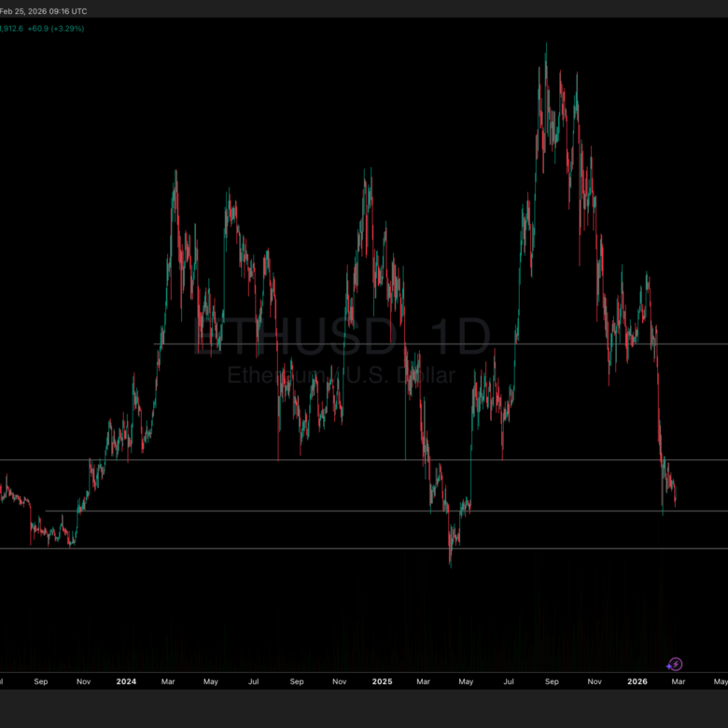Click the Nov label just before 2026
This screenshot has width=728, height=728.
tap(595, 682)
